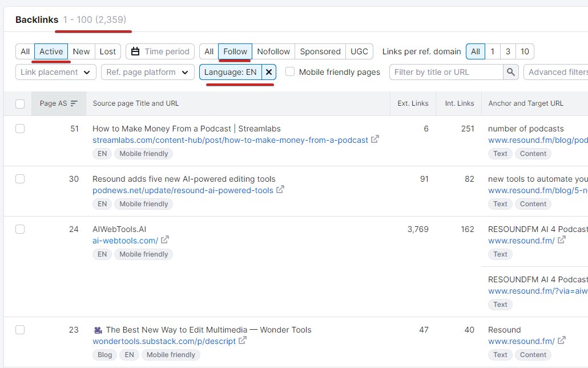Open external icon beside AIWebTools www.resound.fm/ target
The height and width of the screenshot is (368, 588).
561,240
